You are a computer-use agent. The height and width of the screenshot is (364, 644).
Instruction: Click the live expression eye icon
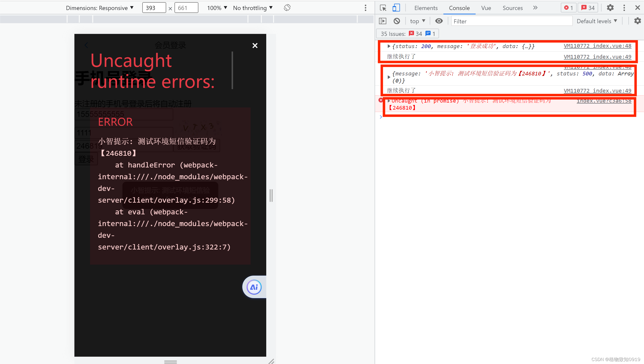tap(439, 21)
